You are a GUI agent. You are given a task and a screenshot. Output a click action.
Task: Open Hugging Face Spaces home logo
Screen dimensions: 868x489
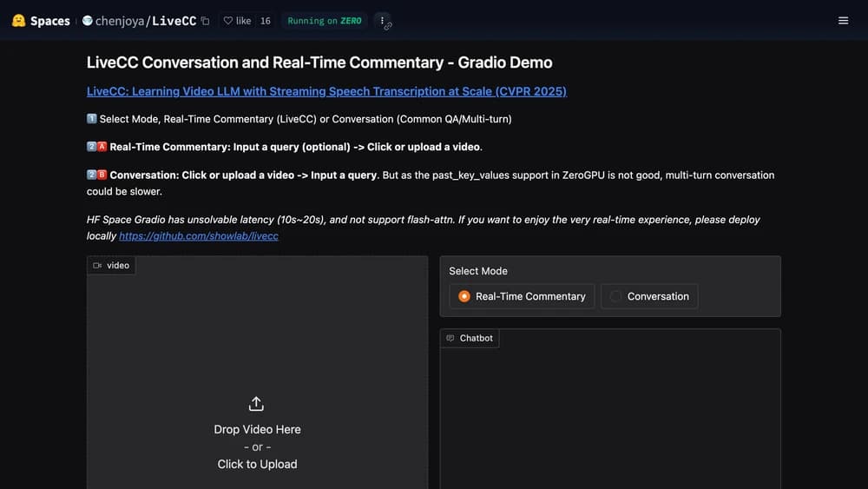point(18,21)
